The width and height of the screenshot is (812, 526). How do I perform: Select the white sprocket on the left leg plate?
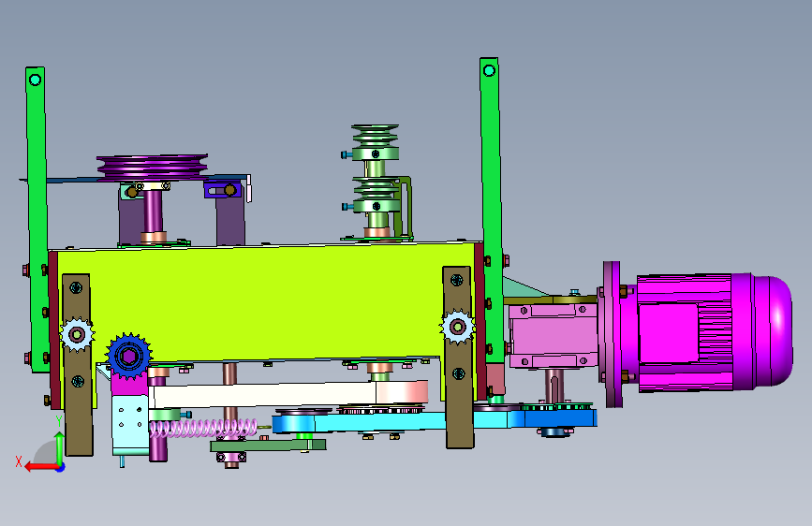77,334
